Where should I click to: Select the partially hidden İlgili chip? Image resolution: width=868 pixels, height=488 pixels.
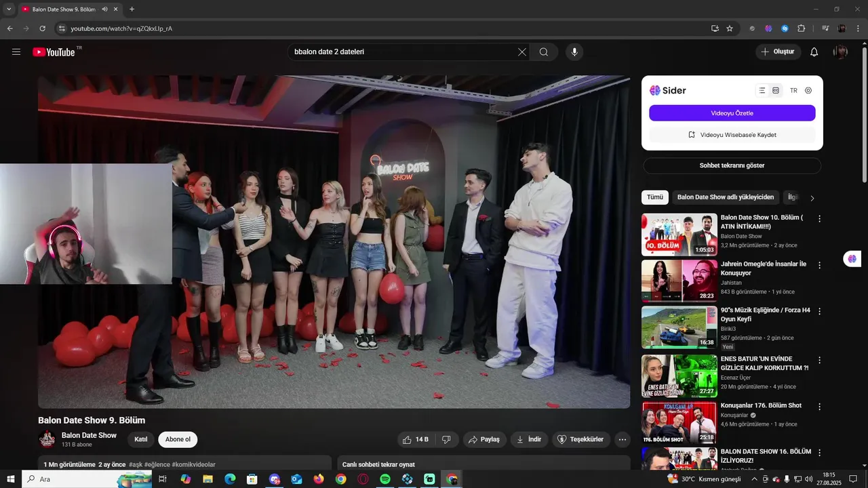coord(792,197)
